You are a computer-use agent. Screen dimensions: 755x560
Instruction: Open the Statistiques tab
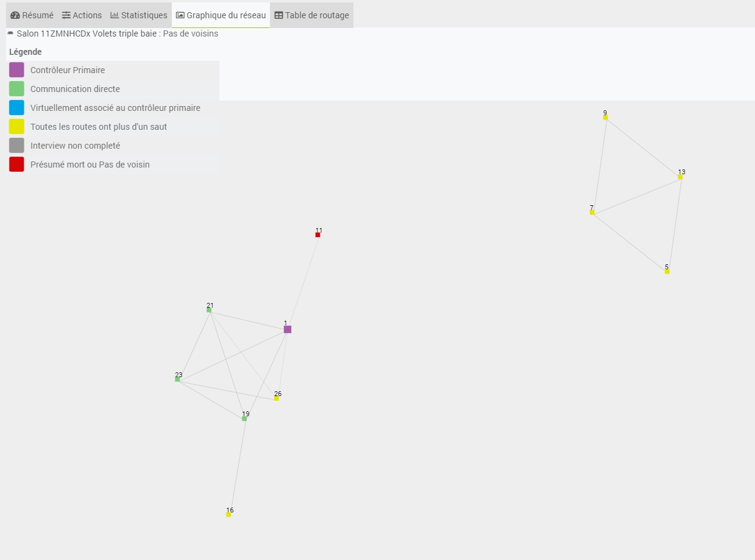coord(139,15)
